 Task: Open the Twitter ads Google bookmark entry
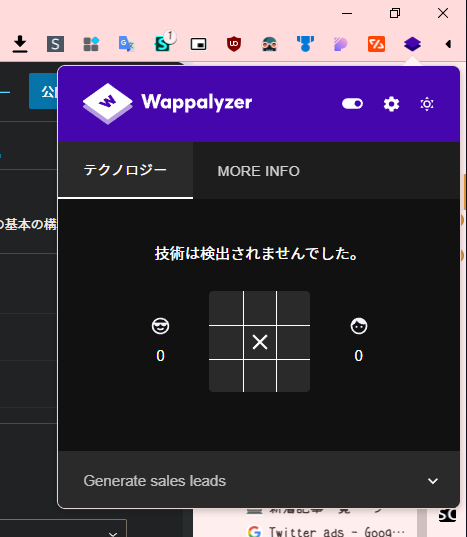coord(327,531)
